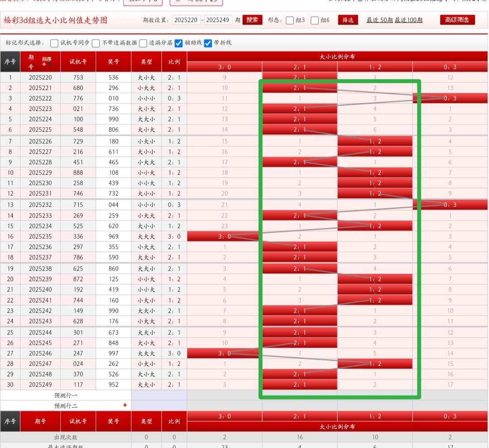Uncheck the 带折线 checkbox
The image size is (489, 448).
[208, 43]
